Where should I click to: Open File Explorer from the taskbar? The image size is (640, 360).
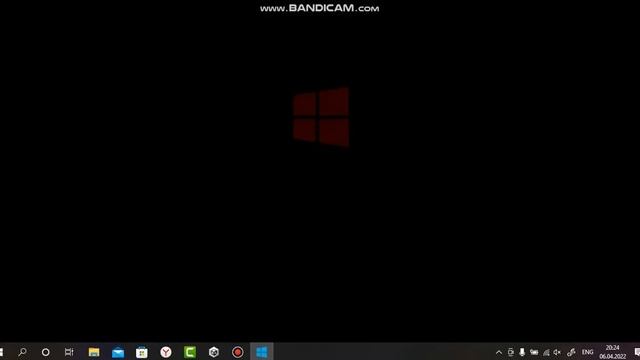point(94,352)
